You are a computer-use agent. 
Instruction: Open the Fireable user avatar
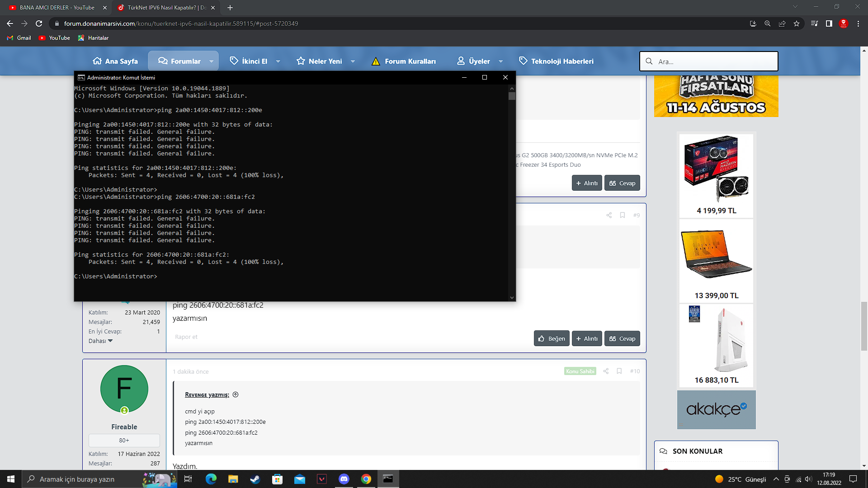[124, 389]
